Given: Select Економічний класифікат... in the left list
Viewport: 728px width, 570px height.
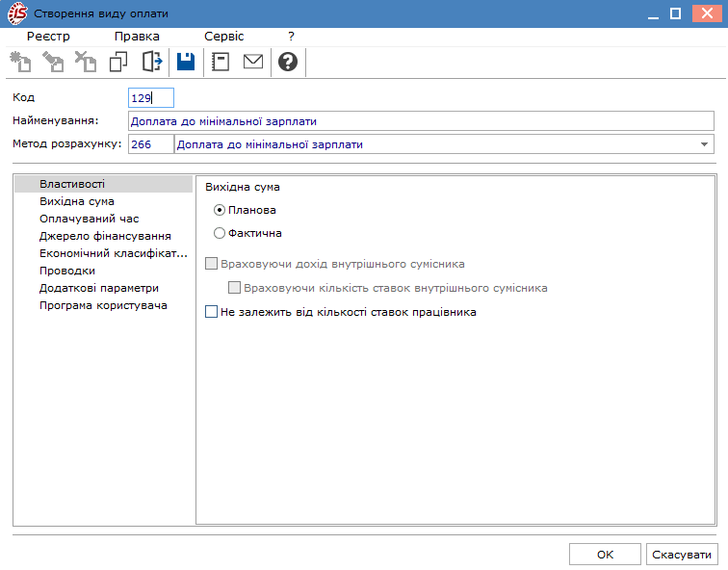Looking at the screenshot, I should tap(104, 253).
